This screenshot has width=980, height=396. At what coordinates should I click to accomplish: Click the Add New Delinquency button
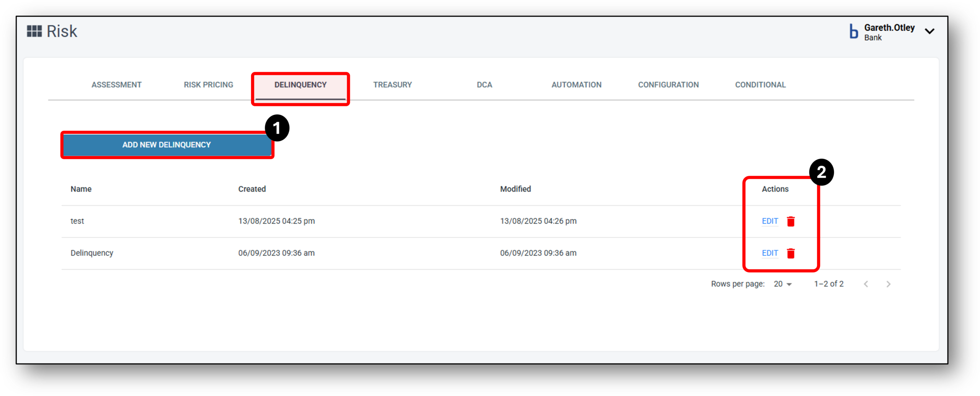click(167, 145)
